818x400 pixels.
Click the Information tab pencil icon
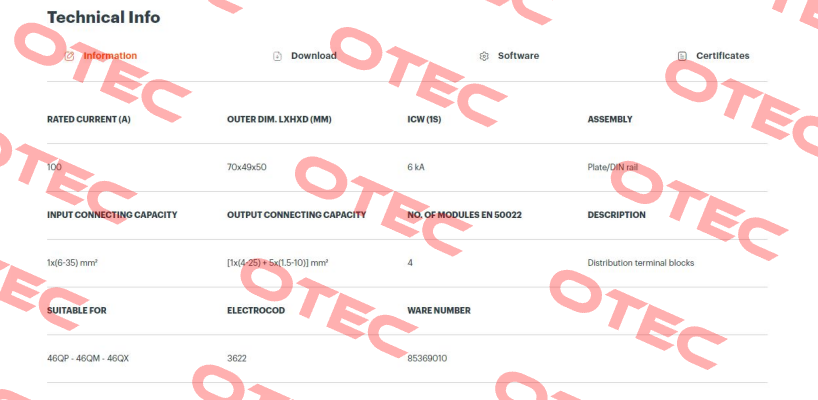click(69, 56)
